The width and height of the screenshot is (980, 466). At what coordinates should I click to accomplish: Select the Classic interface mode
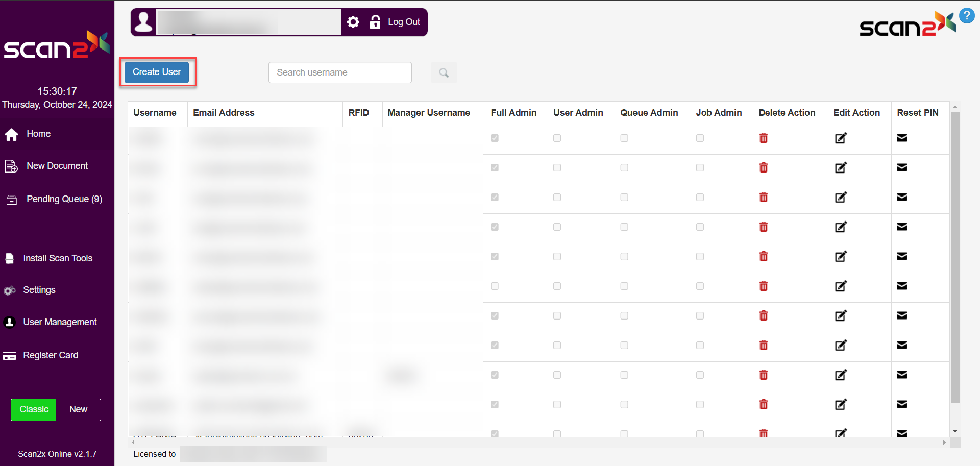34,409
